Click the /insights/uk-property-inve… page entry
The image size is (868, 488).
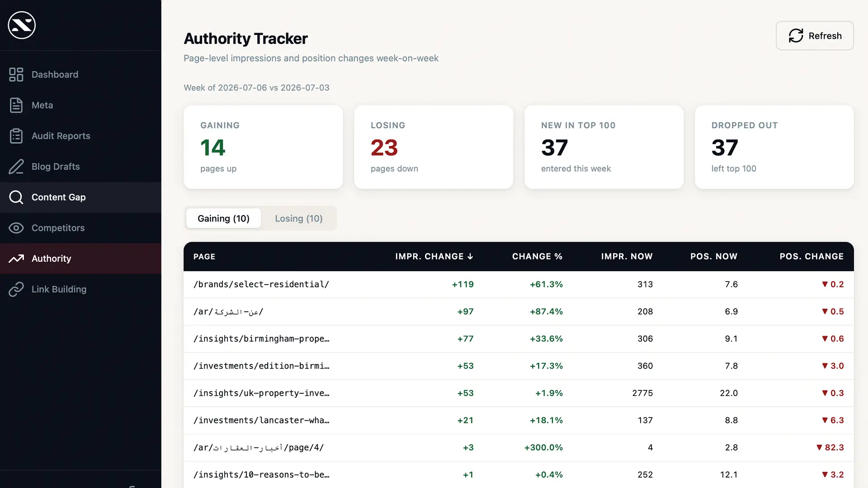pos(261,393)
